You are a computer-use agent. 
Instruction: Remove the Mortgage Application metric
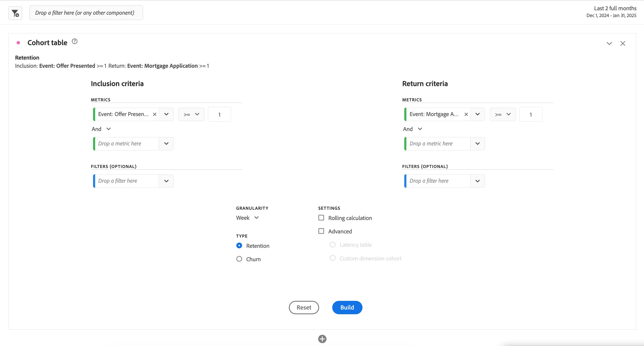click(466, 114)
